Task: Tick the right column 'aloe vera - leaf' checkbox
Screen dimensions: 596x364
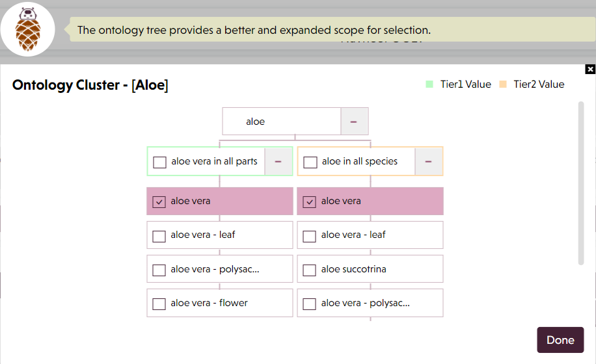Action: click(310, 236)
